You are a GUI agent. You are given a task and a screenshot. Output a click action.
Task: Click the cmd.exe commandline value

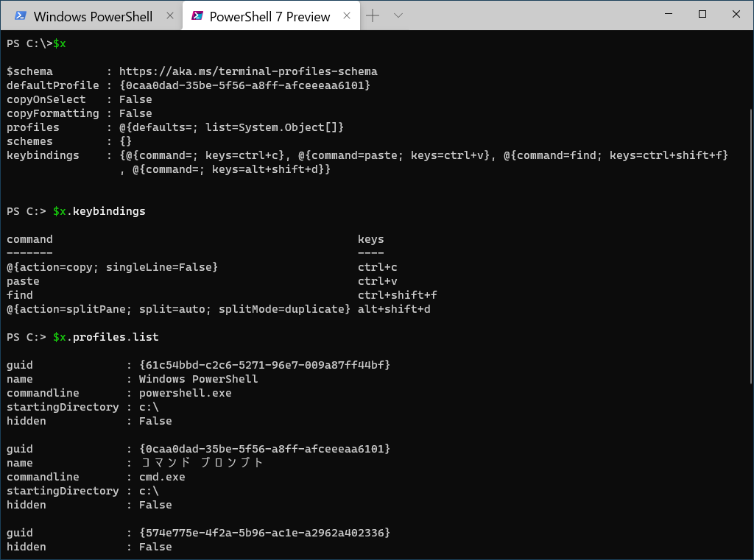[162, 477]
